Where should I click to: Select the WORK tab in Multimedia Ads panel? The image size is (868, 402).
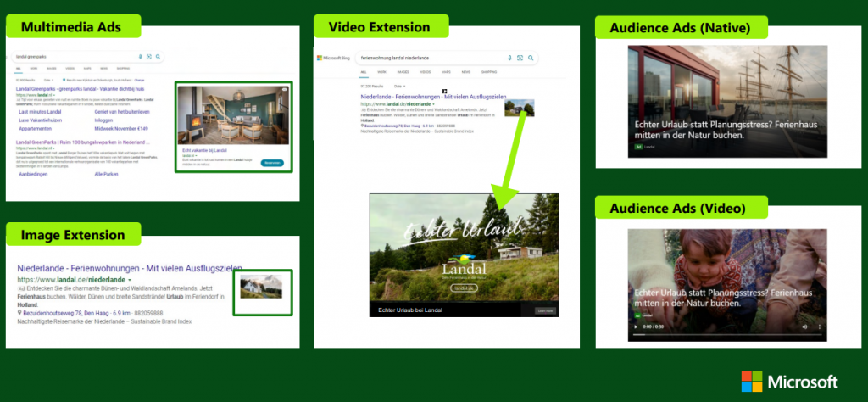pyautogui.click(x=34, y=69)
